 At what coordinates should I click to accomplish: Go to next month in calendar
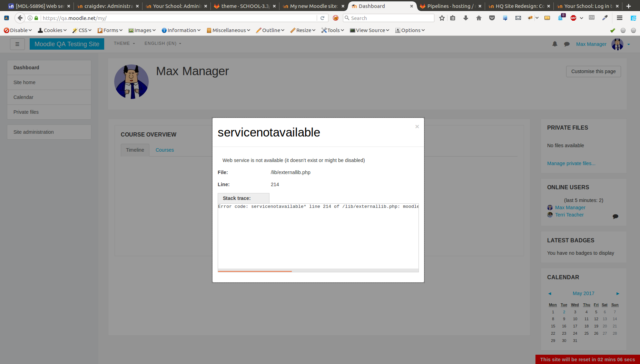coord(618,294)
